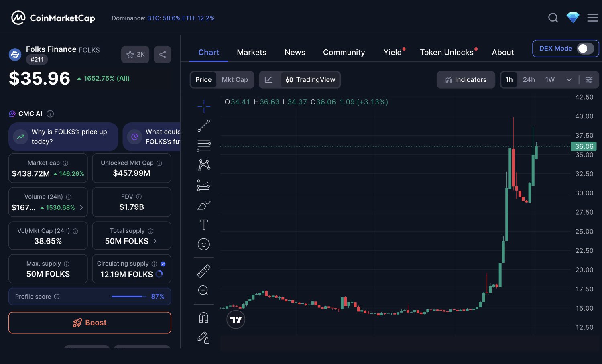Viewport: 602px width, 364px height.
Task: Open the Chart tab
Action: 209,53
